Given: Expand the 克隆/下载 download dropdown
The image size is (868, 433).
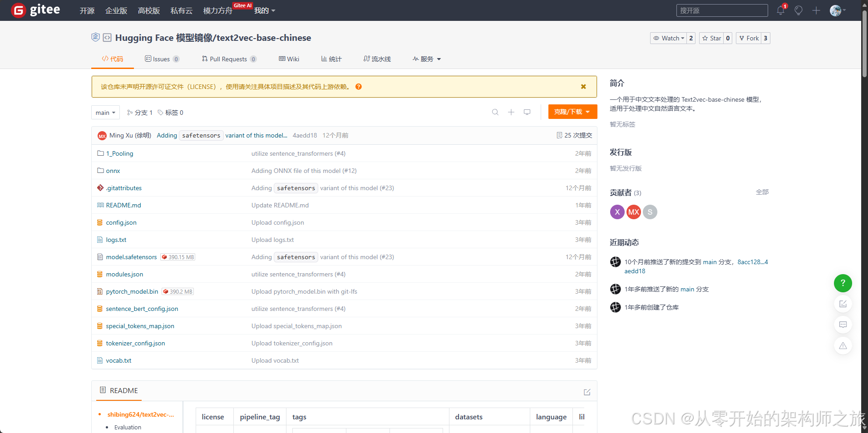Looking at the screenshot, I should pos(572,112).
